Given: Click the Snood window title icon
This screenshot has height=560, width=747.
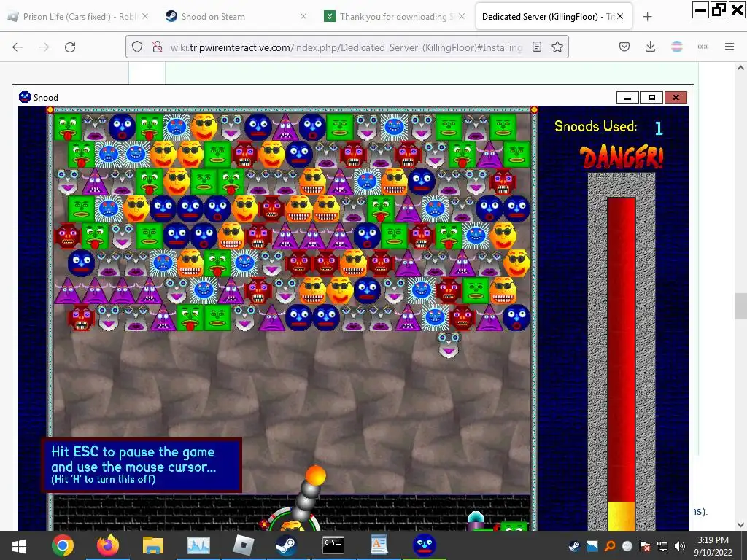Looking at the screenshot, I should point(25,97).
